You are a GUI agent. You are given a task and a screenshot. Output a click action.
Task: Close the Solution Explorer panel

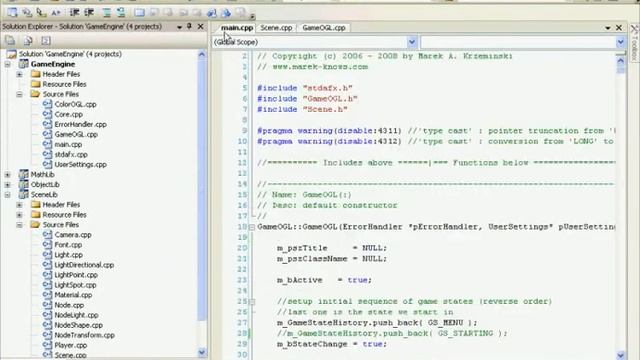coord(200,27)
